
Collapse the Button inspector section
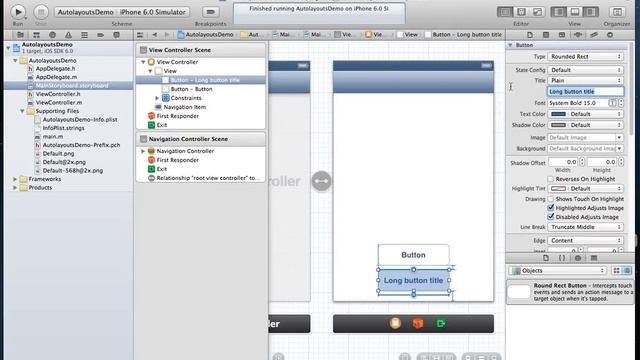pos(510,45)
